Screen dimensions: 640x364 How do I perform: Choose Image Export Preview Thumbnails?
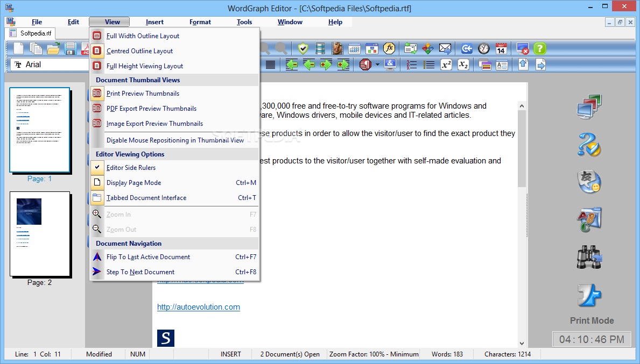coord(175,124)
